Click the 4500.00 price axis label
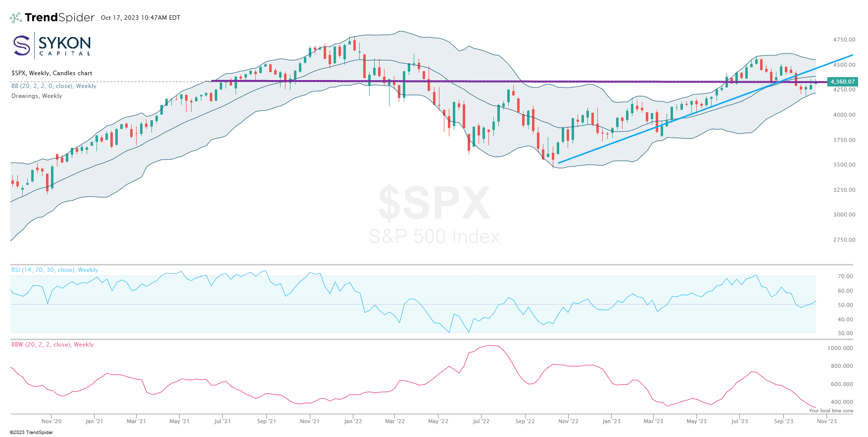The height and width of the screenshot is (437, 868). (844, 65)
